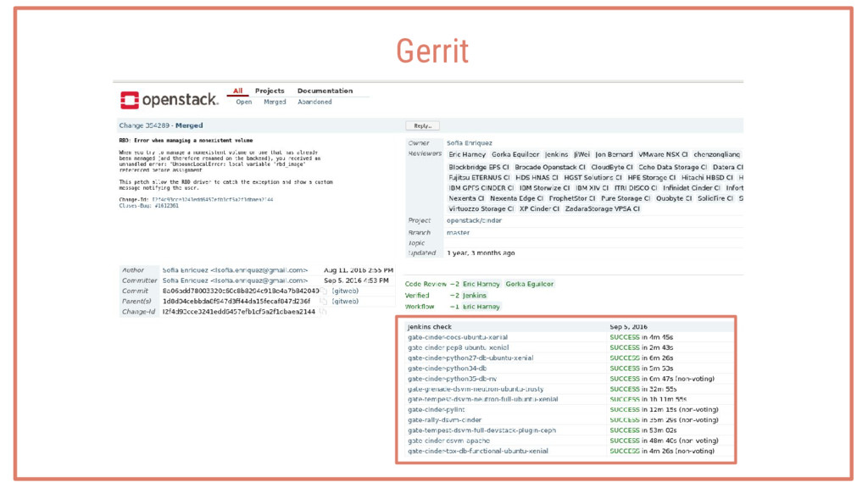Click reviewer Jon Bernard
This screenshot has height=488, width=868.
coord(614,154)
